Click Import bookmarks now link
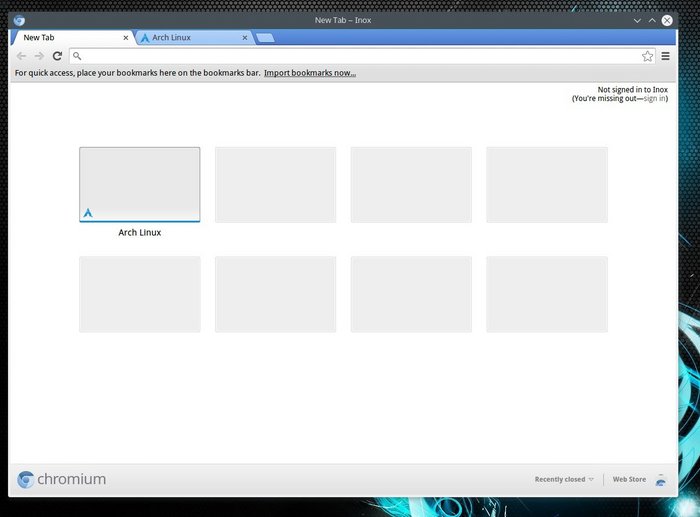This screenshot has height=517, width=700. [310, 73]
